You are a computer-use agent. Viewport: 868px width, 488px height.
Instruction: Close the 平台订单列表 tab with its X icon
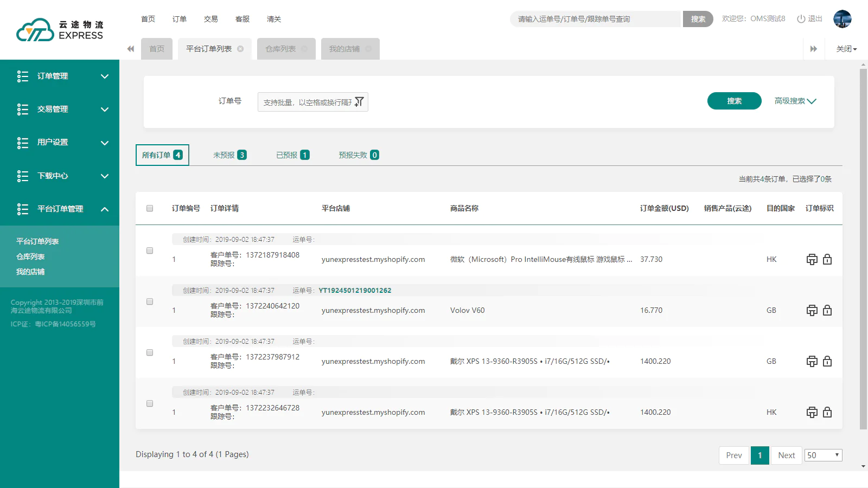(x=240, y=49)
